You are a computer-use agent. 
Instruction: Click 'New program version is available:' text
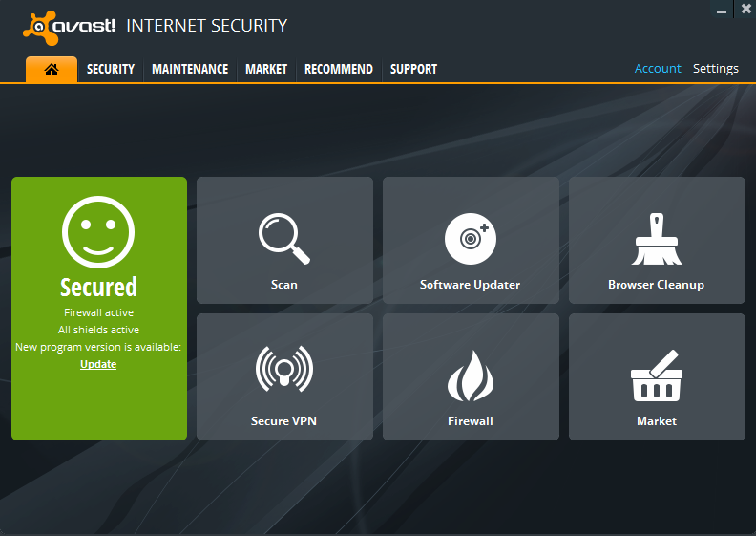pos(98,347)
